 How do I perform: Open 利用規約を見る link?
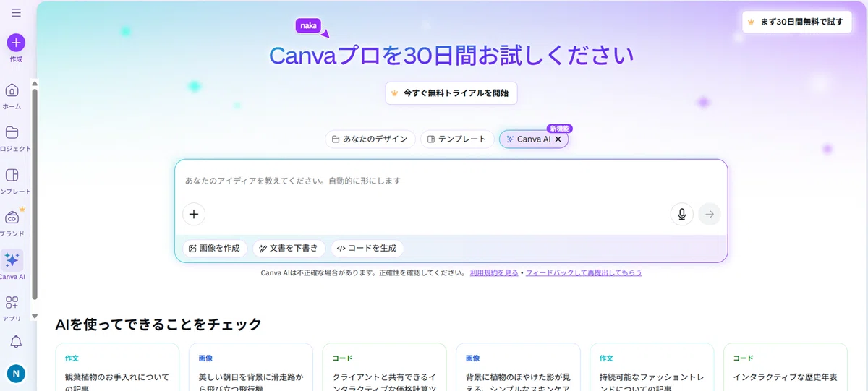click(494, 273)
